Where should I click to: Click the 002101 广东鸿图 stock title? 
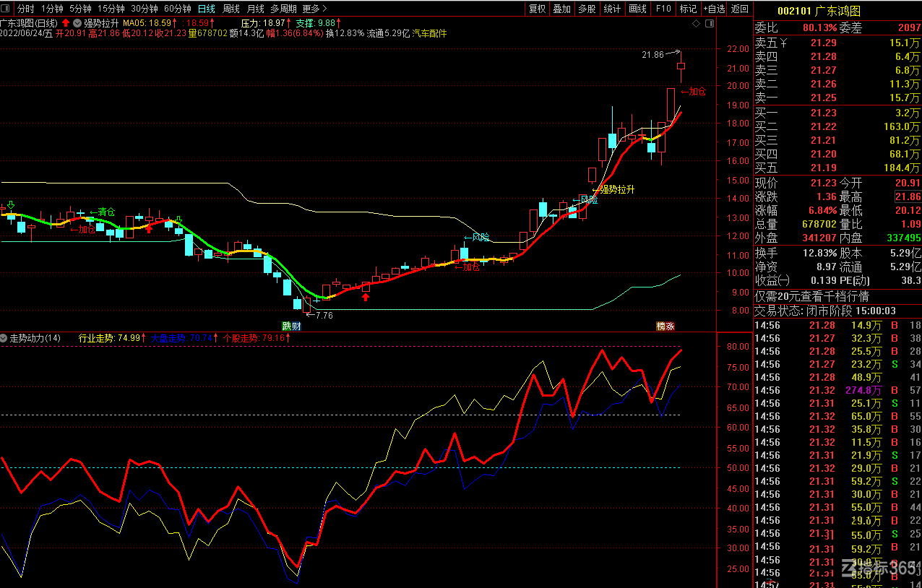[819, 11]
